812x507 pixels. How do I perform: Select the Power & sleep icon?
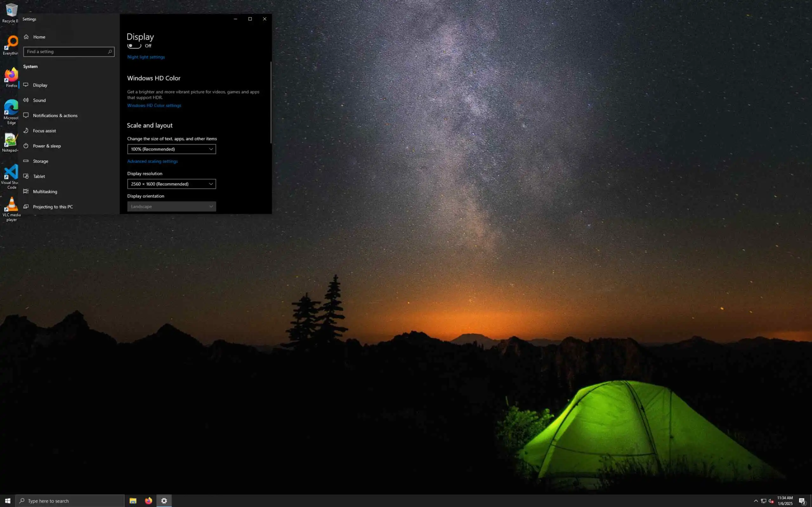click(26, 146)
